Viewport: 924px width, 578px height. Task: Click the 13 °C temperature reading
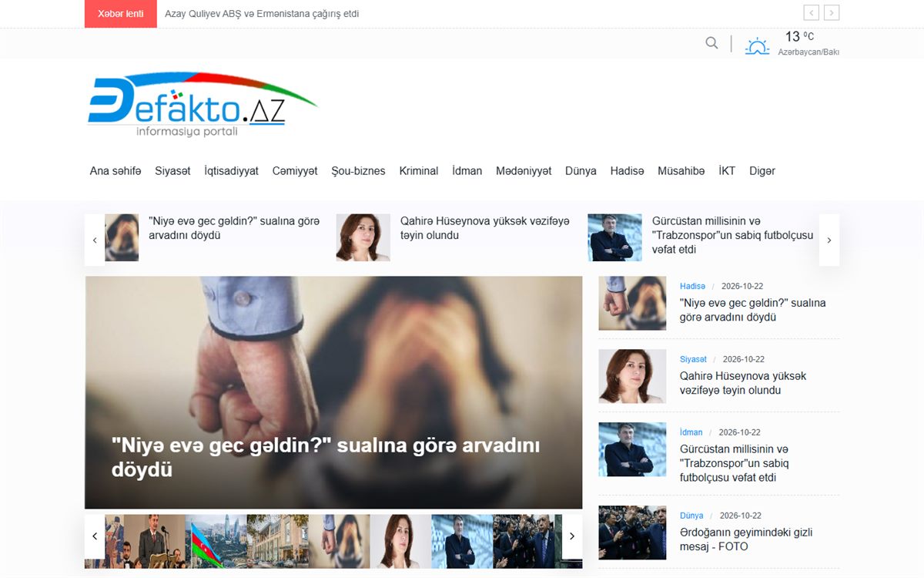799,36
